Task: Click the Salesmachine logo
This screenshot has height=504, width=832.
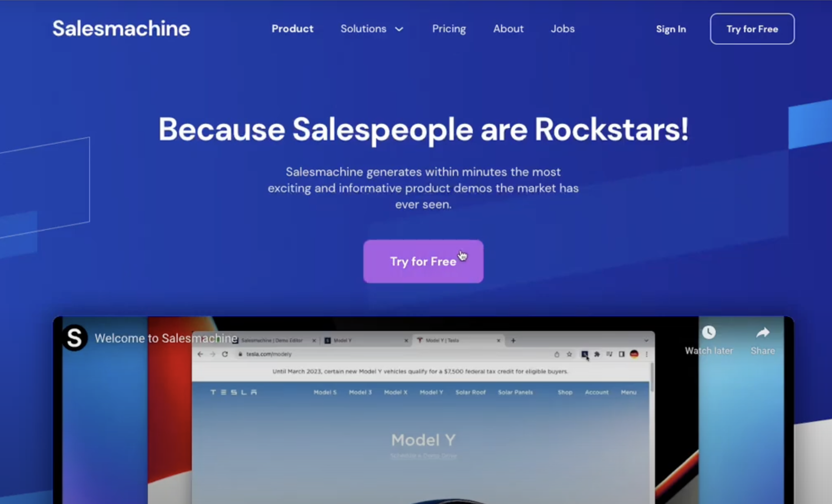Action: (x=121, y=29)
